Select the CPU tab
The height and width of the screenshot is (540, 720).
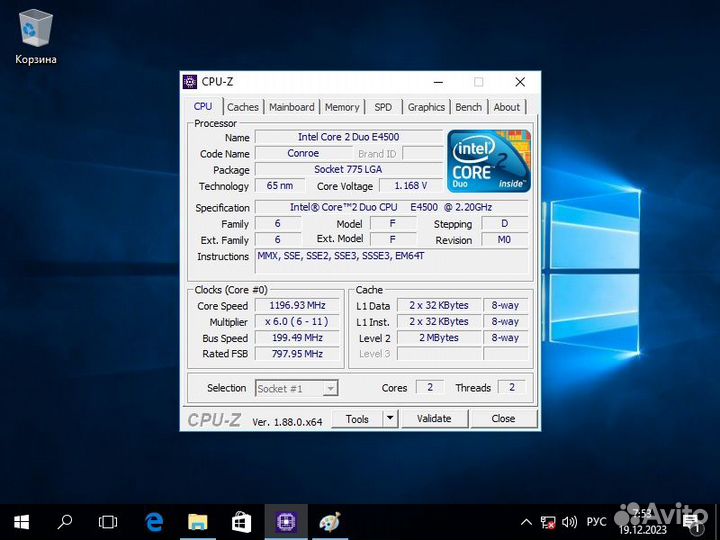click(202, 106)
